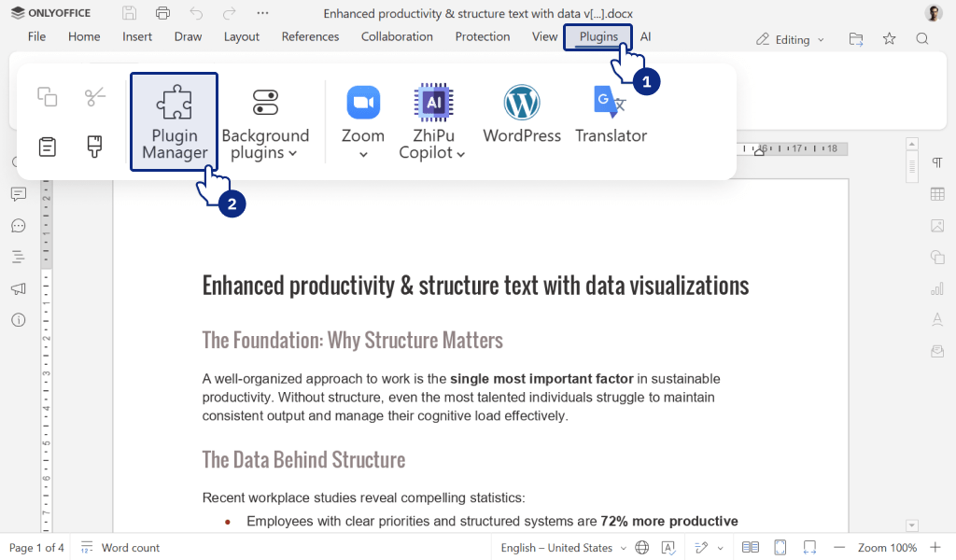Open the Plugin Manager
The image size is (956, 560).
[x=174, y=121]
